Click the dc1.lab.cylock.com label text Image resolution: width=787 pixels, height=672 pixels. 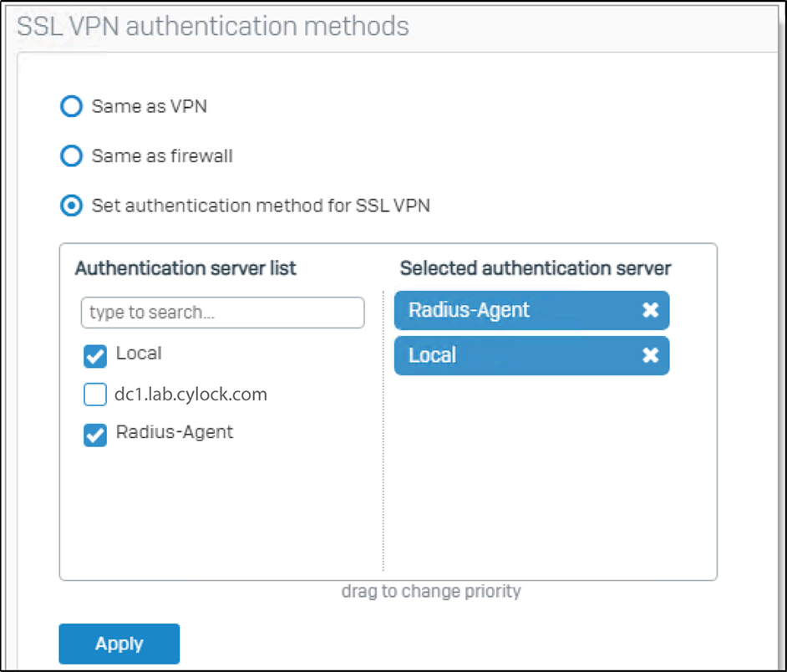pyautogui.click(x=191, y=395)
